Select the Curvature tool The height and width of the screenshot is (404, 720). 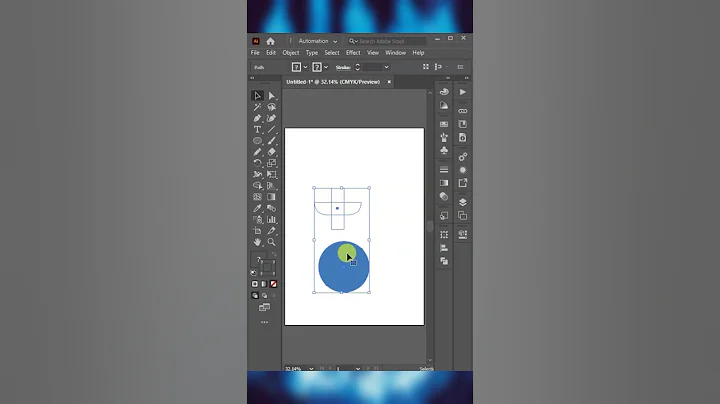click(x=271, y=118)
